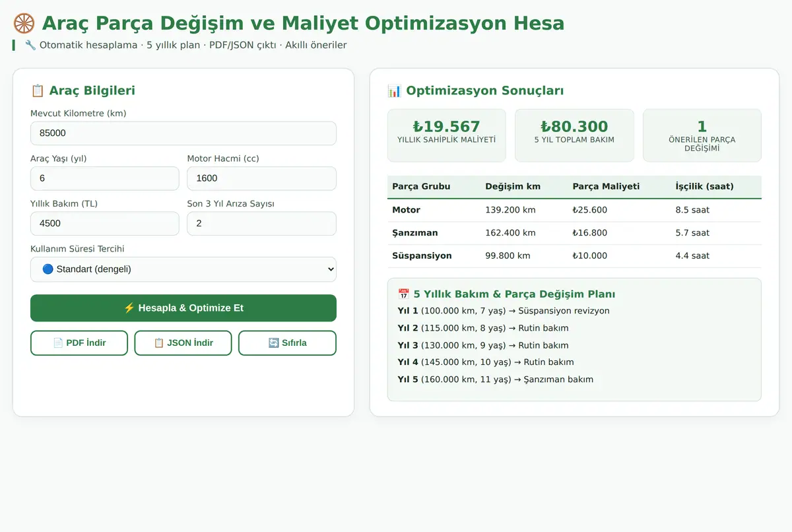Click the calendar icon in 5 Yıllık Bakım heading

tap(404, 294)
